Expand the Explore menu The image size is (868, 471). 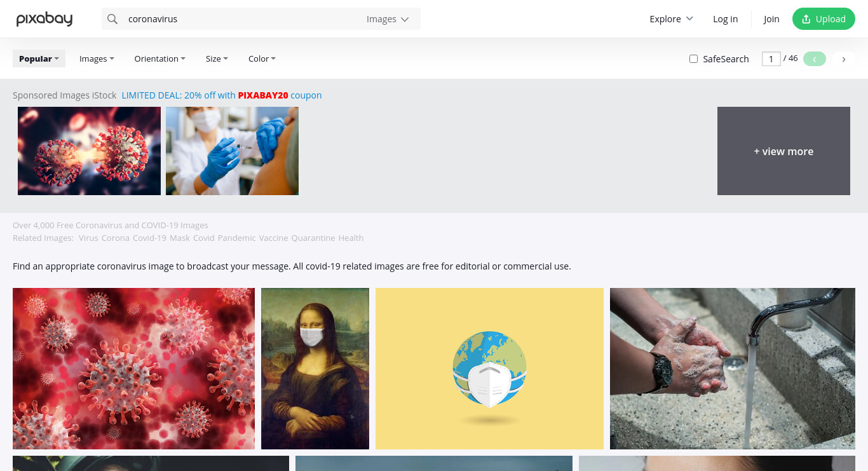(671, 19)
